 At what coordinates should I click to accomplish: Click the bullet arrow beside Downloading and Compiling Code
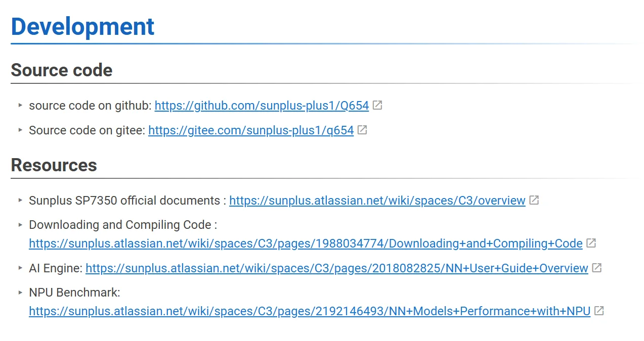(x=20, y=224)
